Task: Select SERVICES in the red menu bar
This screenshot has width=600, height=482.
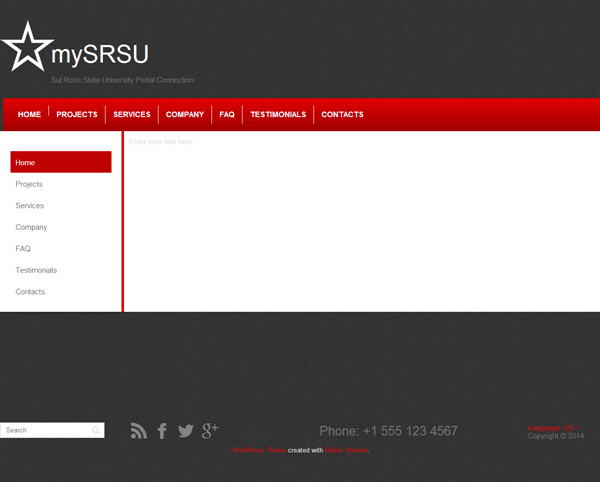Action: [x=132, y=115]
